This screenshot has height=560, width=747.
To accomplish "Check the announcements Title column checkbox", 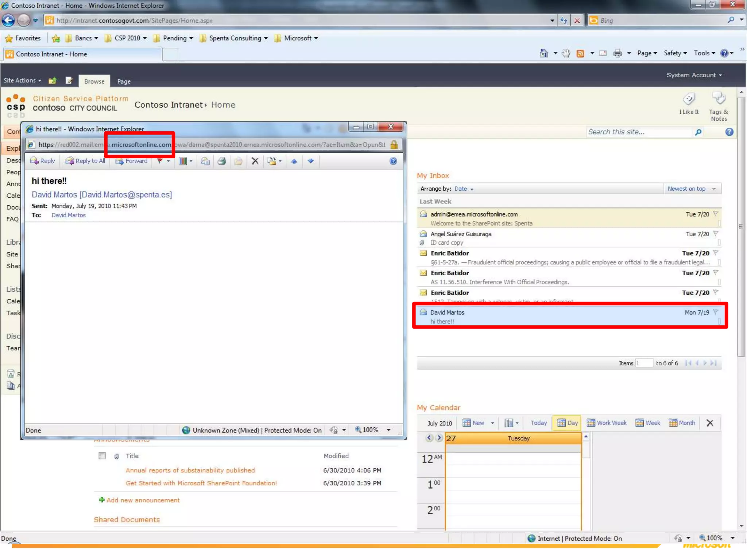I will pos(102,456).
